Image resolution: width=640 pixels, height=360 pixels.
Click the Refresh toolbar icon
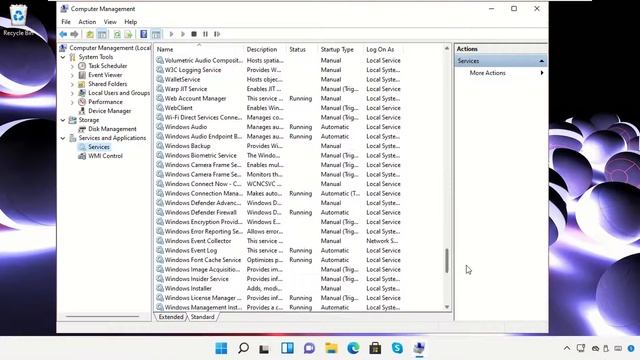(117, 34)
